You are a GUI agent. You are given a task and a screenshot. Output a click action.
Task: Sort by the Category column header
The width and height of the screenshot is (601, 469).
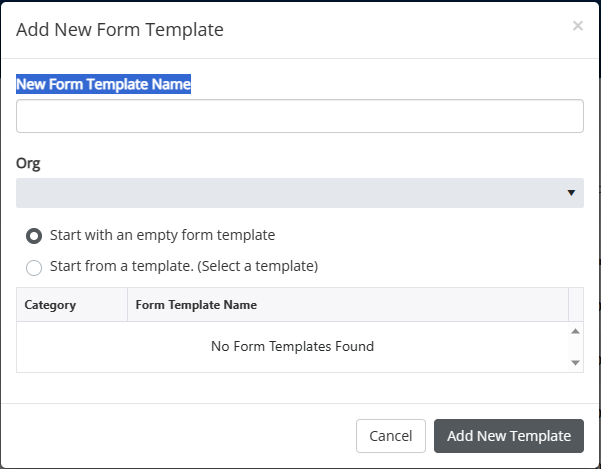point(50,305)
